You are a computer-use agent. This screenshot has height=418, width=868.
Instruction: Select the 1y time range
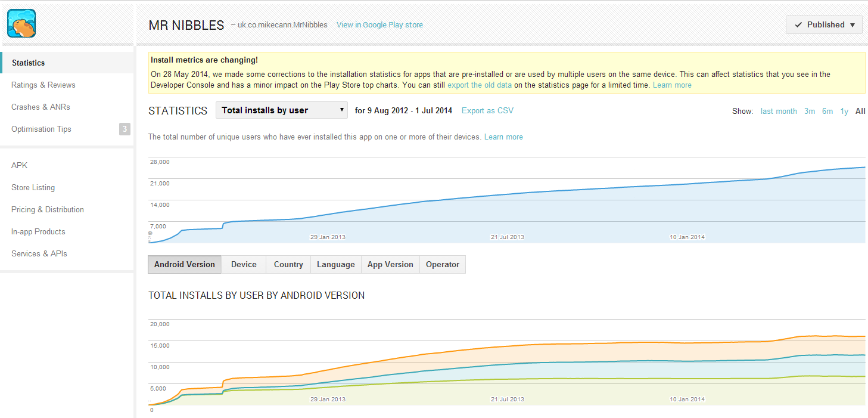click(844, 112)
